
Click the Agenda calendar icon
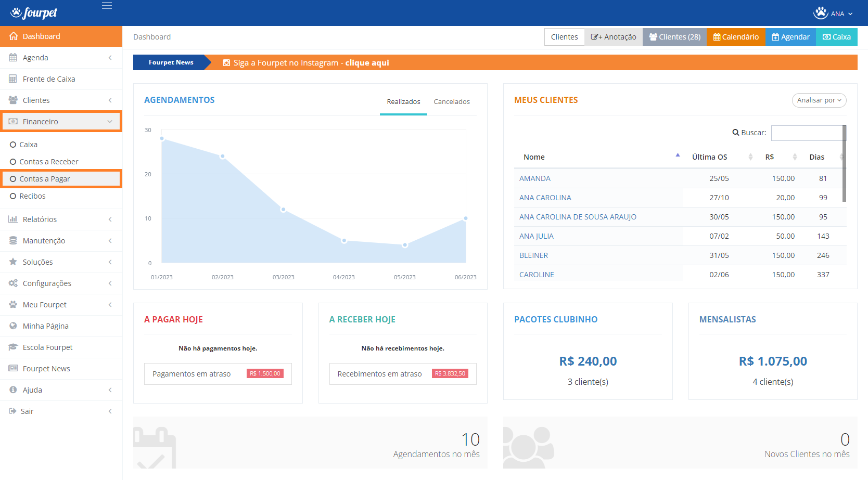point(13,58)
